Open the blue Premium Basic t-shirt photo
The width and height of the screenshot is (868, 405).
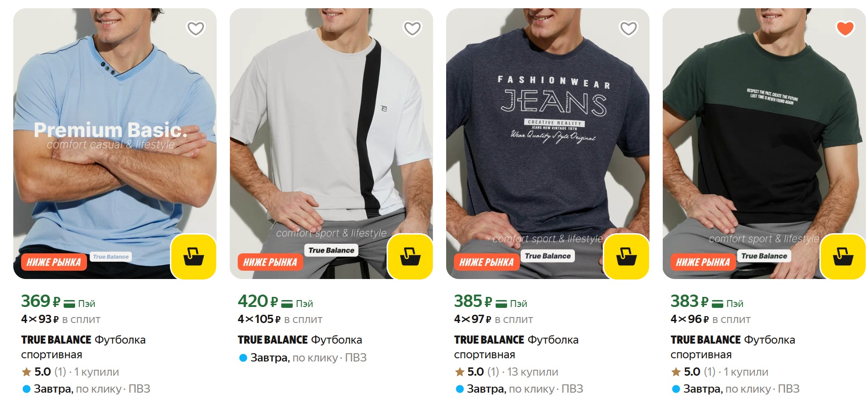click(115, 137)
